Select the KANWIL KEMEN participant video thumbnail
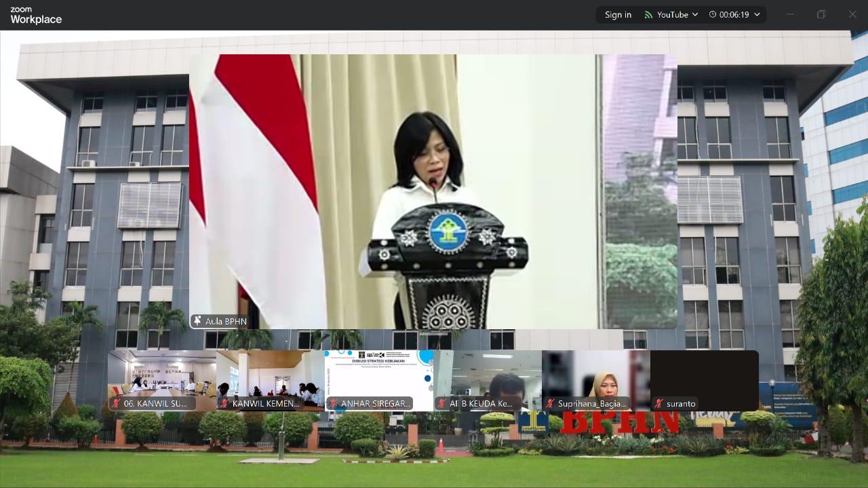Screen dimensions: 868x488 pos(270,375)
